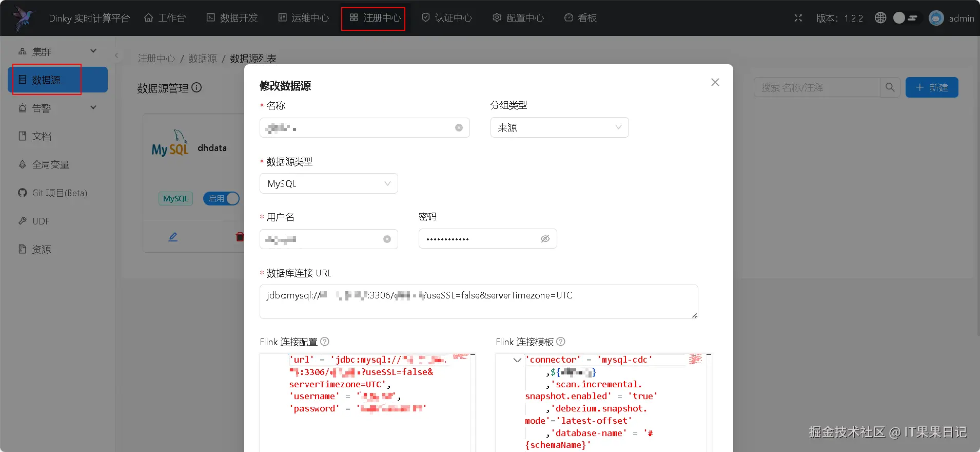The height and width of the screenshot is (452, 980).
Task: Open the 配置中心 configuration center menu
Action: click(518, 18)
